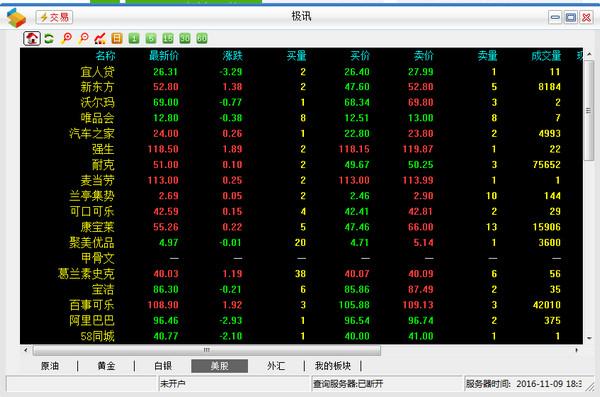Select the 甲骨文 stock row
600x397 pixels.
click(x=301, y=258)
